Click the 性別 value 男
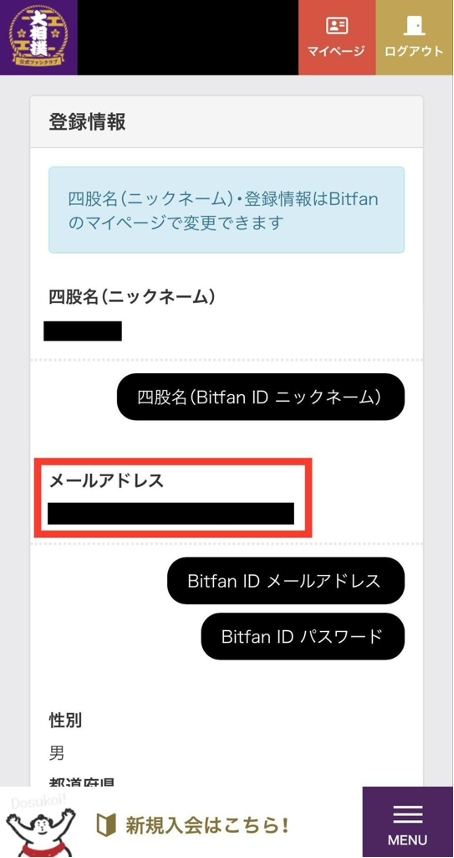 (57, 753)
